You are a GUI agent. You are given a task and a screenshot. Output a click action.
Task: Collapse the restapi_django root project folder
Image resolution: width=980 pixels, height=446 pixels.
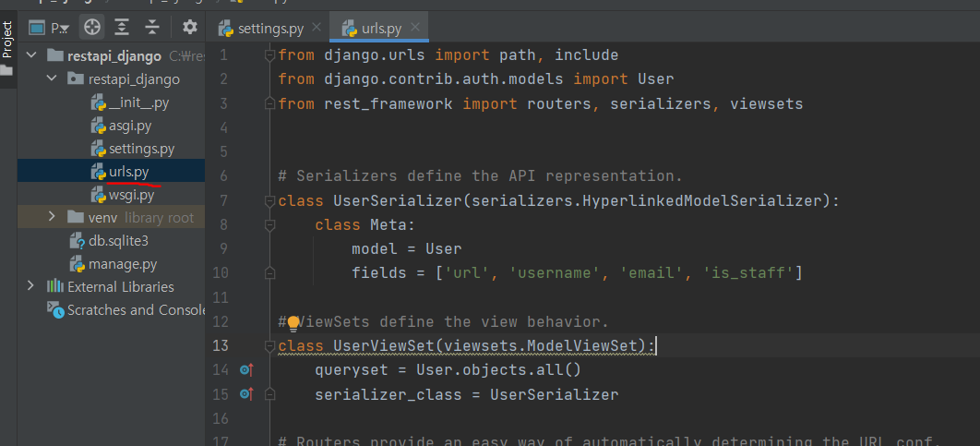click(30, 55)
